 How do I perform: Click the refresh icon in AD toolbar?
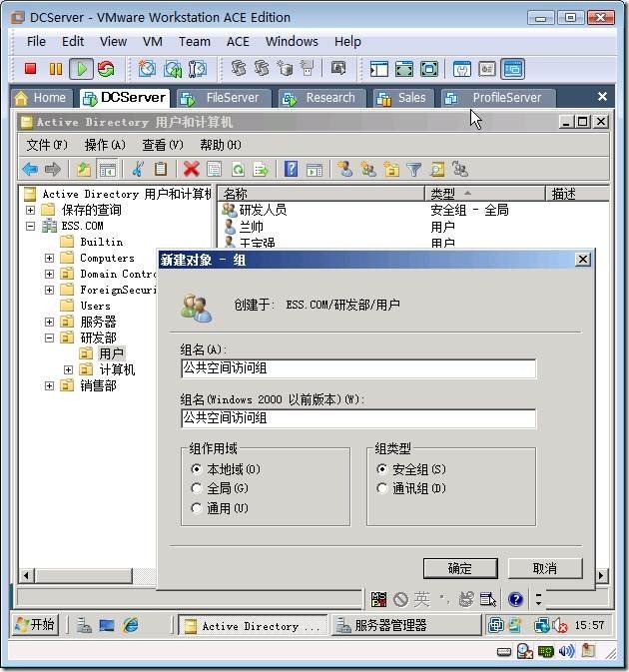(238, 170)
